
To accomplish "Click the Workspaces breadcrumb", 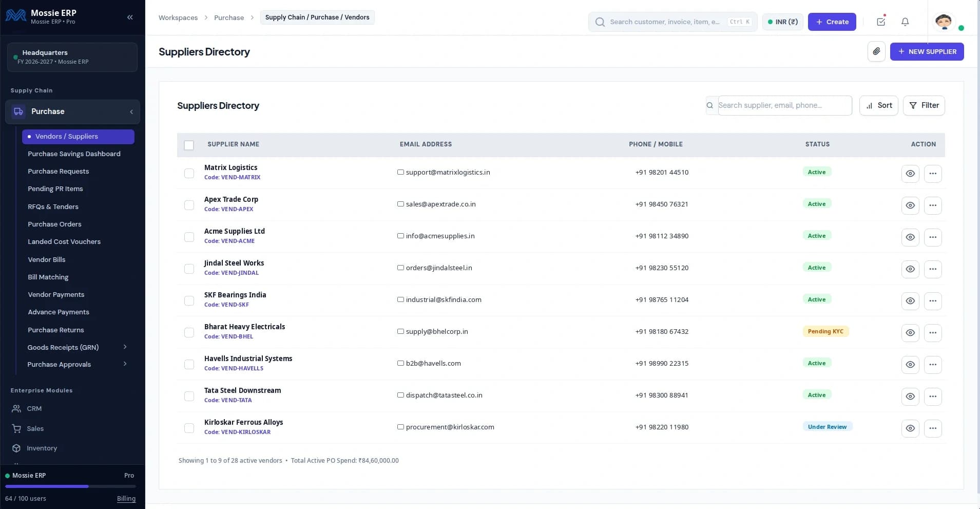I will [178, 17].
